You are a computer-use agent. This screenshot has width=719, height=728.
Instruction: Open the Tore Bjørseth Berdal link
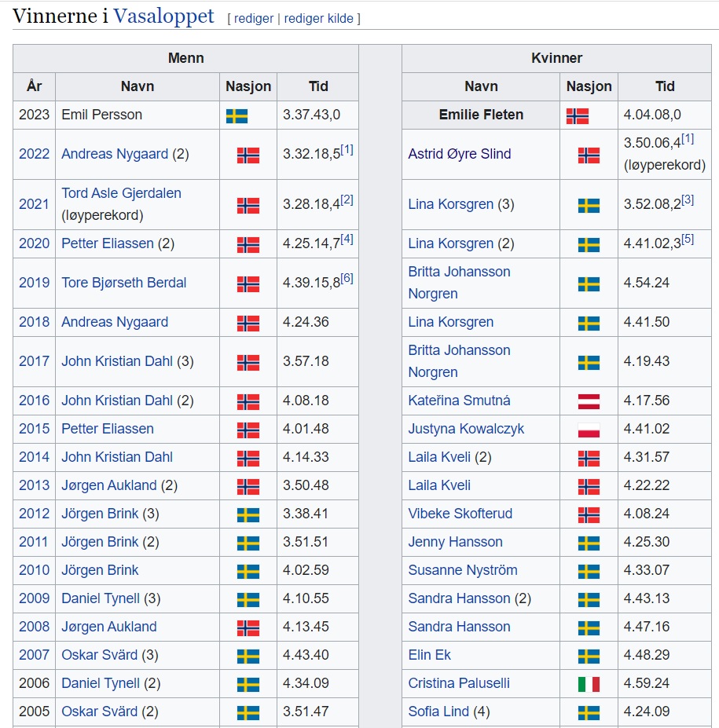click(x=123, y=282)
